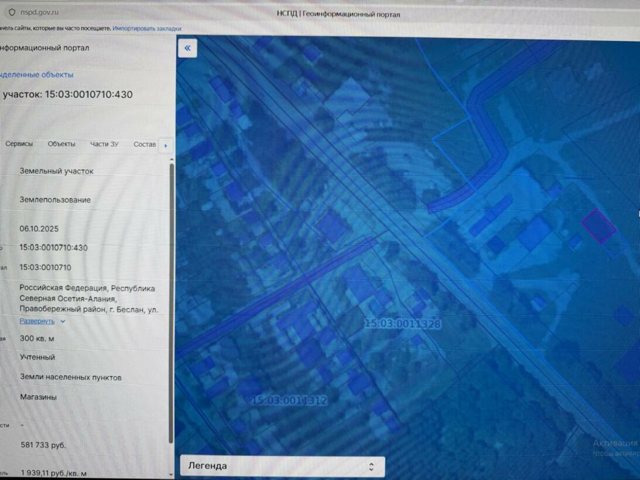Click map label 15:03:0011328

coord(402,324)
